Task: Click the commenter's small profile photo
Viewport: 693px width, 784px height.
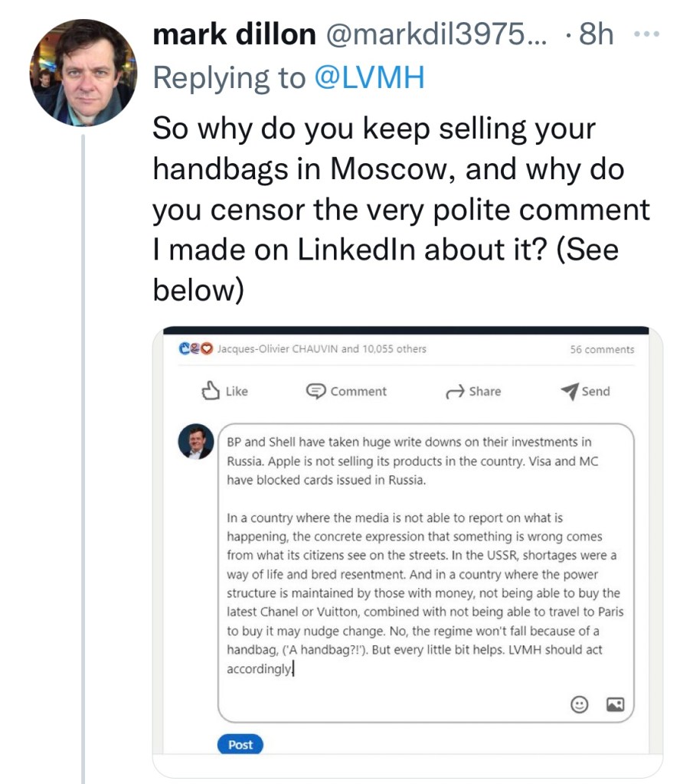Action: tap(196, 442)
